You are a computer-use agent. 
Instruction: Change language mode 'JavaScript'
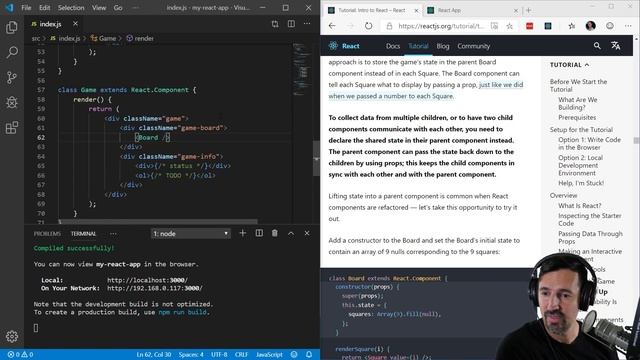269,354
